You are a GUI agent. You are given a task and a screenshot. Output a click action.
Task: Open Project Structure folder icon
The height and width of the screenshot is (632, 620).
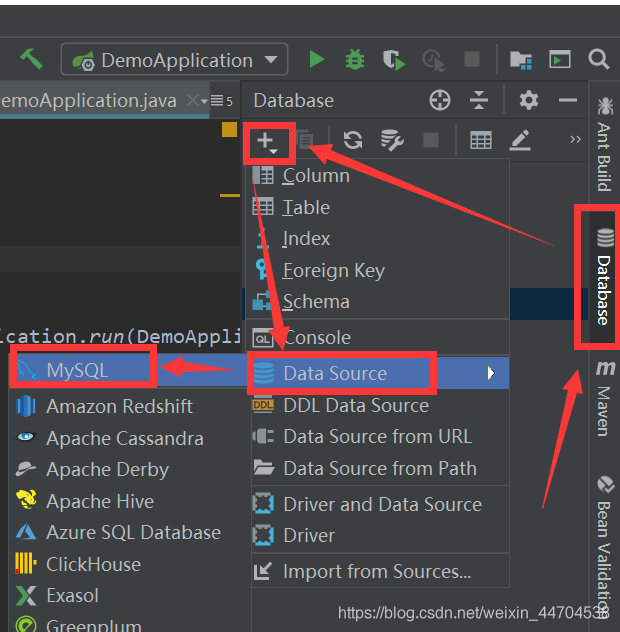(x=521, y=60)
